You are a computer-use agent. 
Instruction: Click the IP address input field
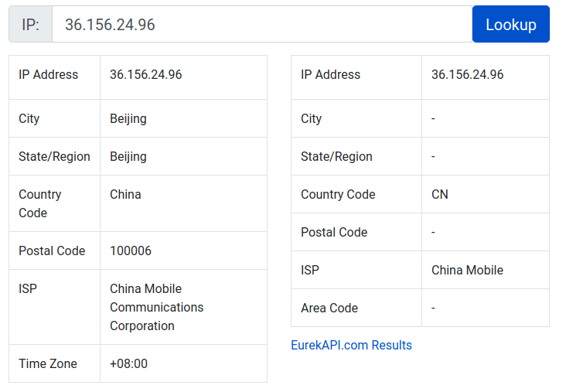(261, 24)
